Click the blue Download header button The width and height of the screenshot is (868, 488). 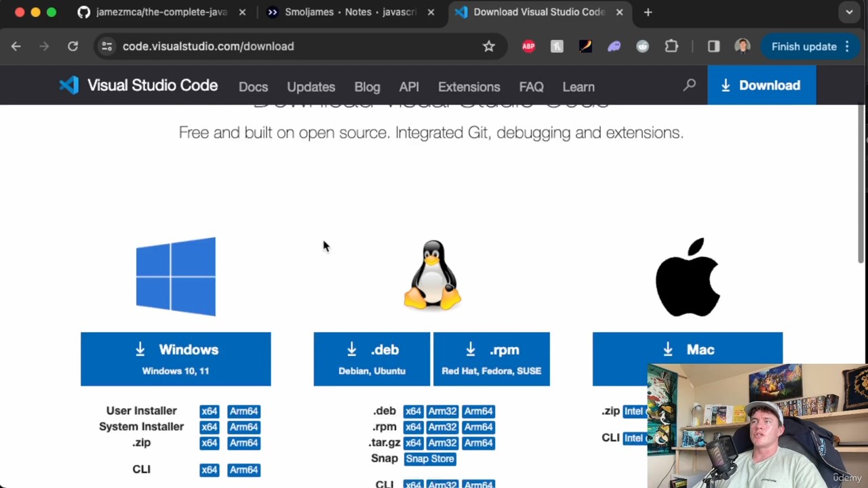(x=762, y=85)
